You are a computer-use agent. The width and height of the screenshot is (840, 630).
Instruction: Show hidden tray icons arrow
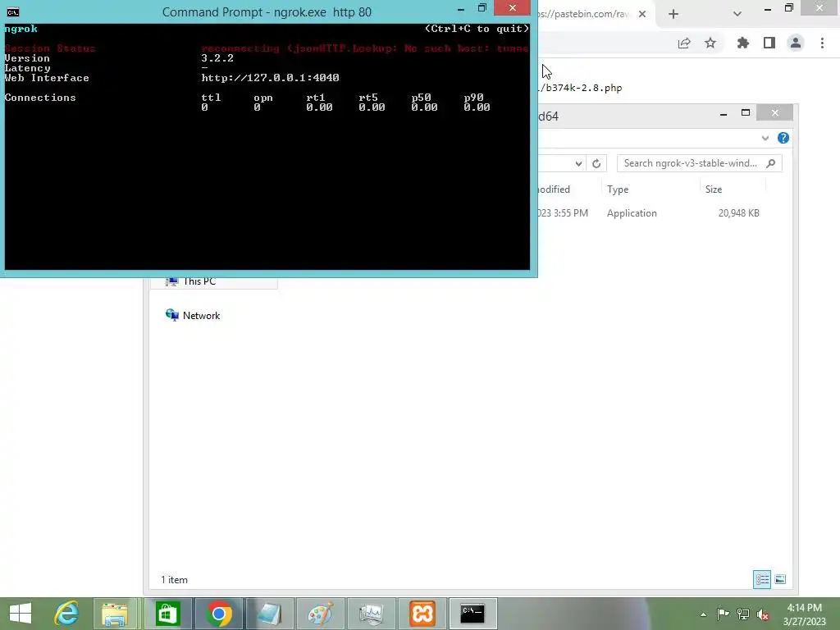click(x=703, y=614)
